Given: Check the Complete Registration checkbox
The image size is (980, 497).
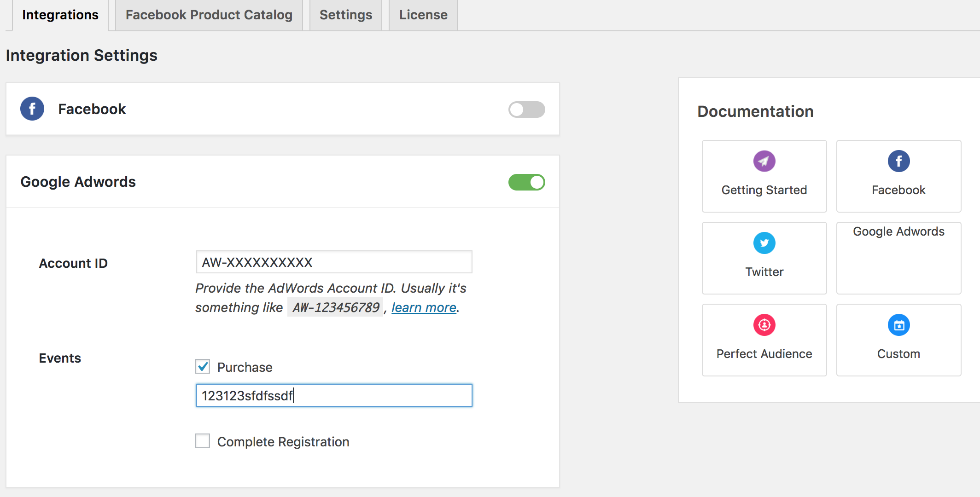Looking at the screenshot, I should [203, 441].
